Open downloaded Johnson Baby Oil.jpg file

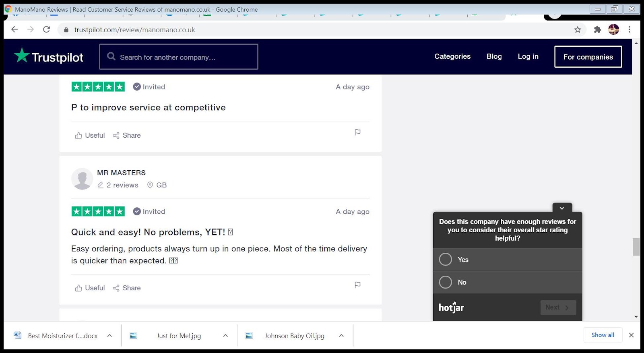click(286, 335)
